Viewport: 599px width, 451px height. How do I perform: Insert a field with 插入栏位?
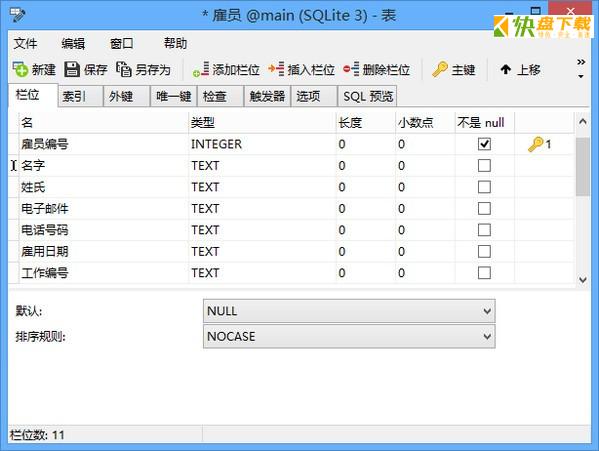301,70
